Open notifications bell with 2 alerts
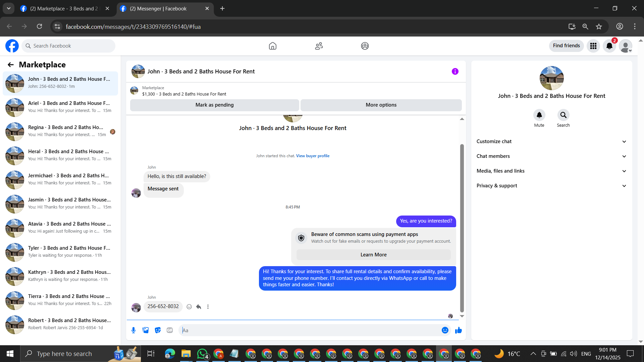Screen dimensions: 644x362 point(609,46)
